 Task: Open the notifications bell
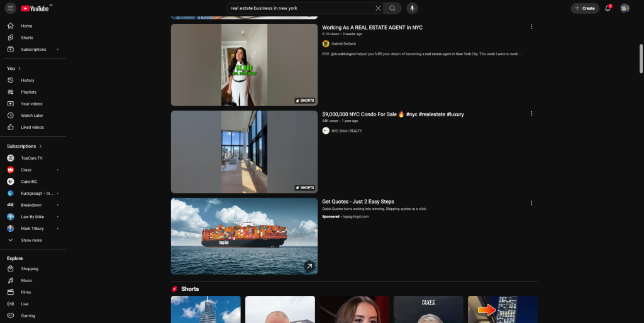coord(608,8)
